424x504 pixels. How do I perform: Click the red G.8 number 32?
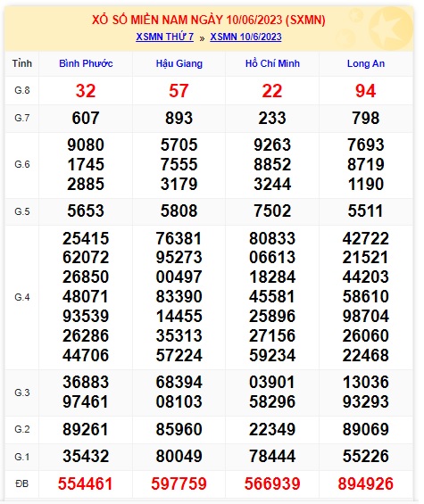pos(86,91)
